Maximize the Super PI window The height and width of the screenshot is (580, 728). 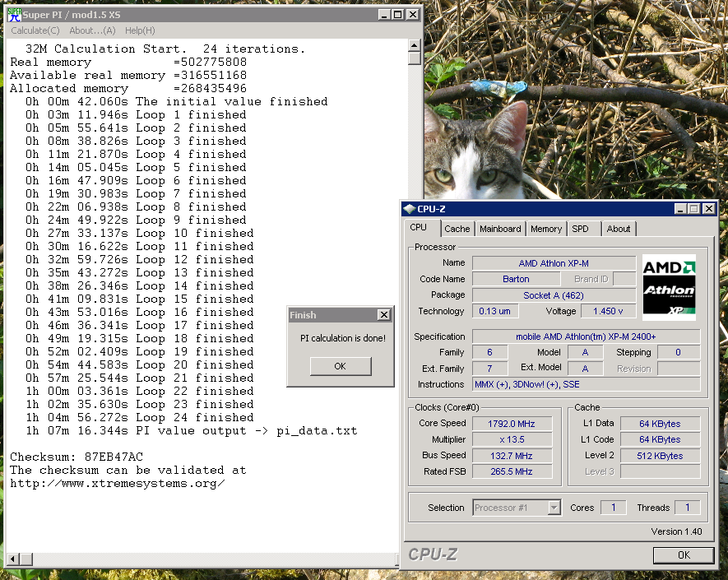398,14
